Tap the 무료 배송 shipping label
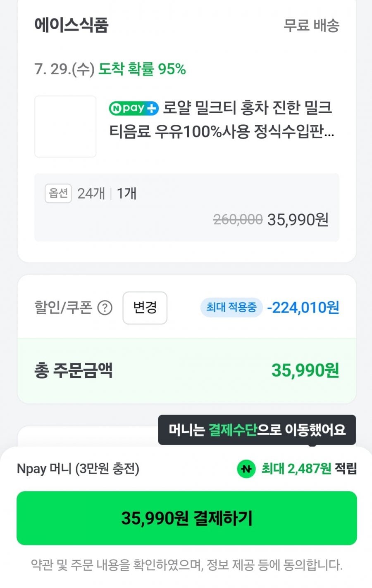 pyautogui.click(x=312, y=26)
